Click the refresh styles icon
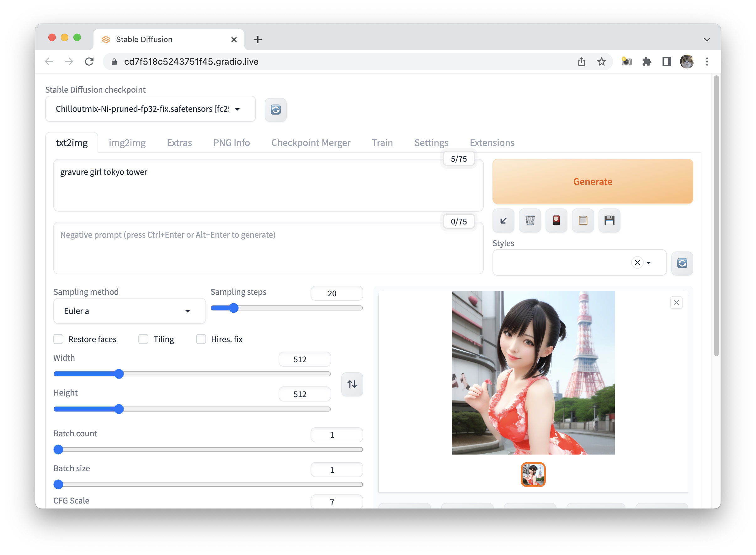The image size is (756, 555). tap(682, 263)
